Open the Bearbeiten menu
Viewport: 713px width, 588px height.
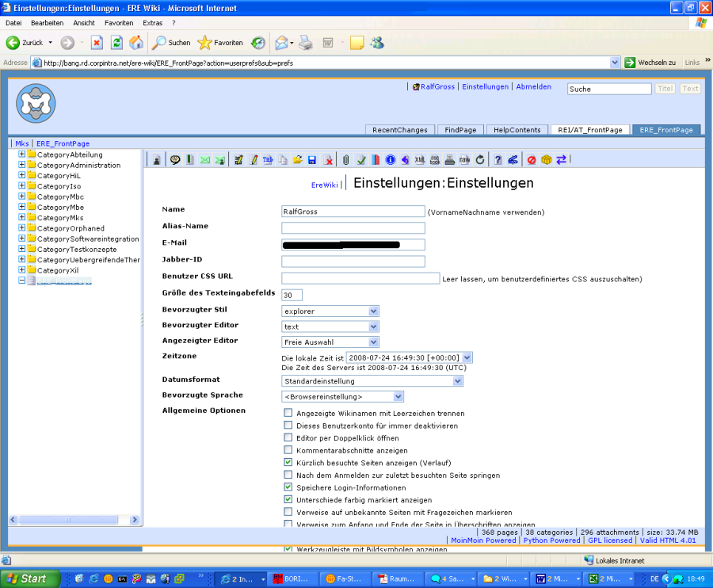pos(48,23)
